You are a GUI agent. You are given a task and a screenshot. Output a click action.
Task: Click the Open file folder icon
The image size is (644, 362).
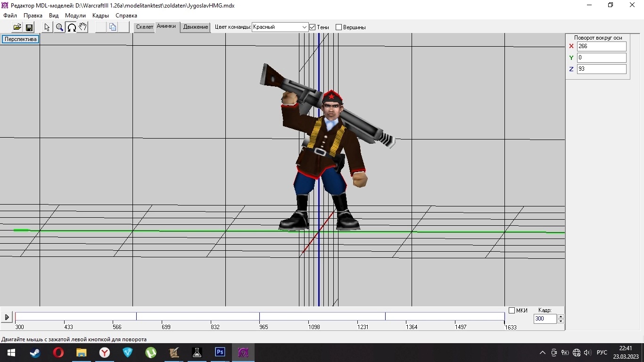tap(17, 27)
